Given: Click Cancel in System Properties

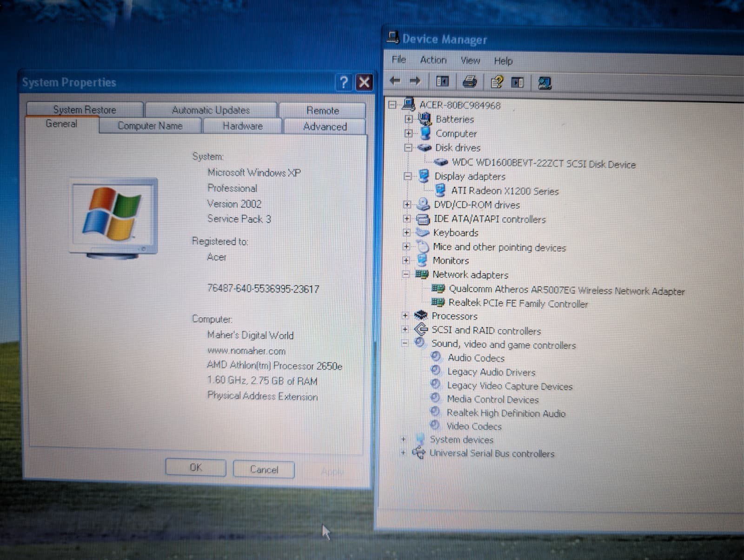Looking at the screenshot, I should point(264,469).
